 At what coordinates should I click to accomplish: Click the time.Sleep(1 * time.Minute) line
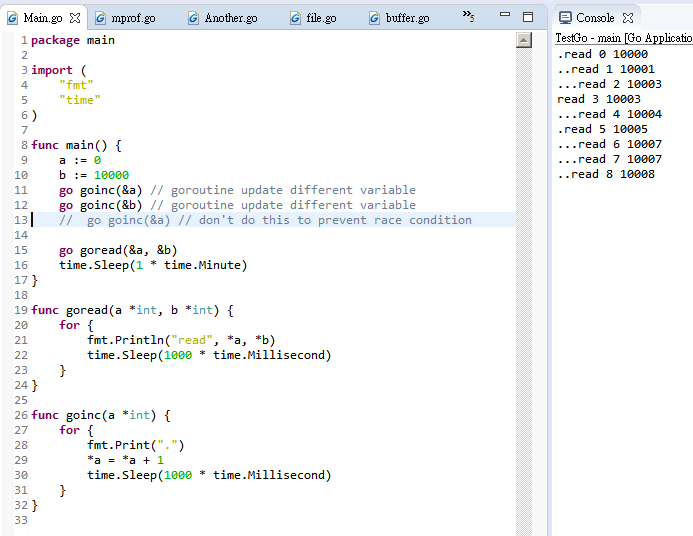[x=152, y=265]
